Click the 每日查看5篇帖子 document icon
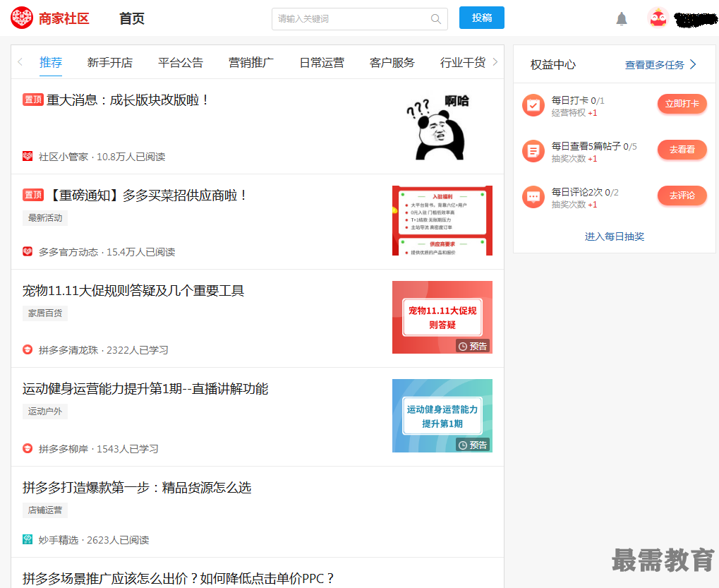Image resolution: width=719 pixels, height=588 pixels. (533, 151)
